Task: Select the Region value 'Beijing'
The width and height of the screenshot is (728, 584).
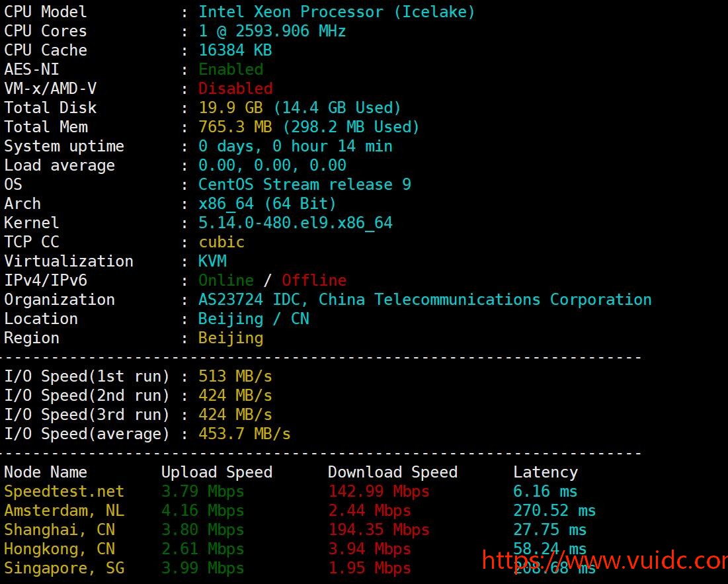Action: (231, 338)
